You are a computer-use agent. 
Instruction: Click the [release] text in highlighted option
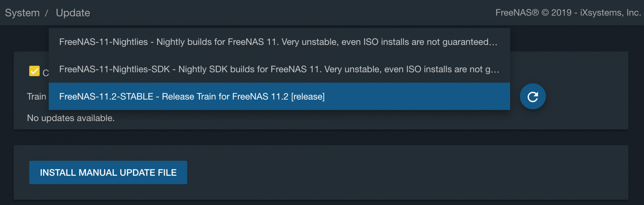(308, 97)
